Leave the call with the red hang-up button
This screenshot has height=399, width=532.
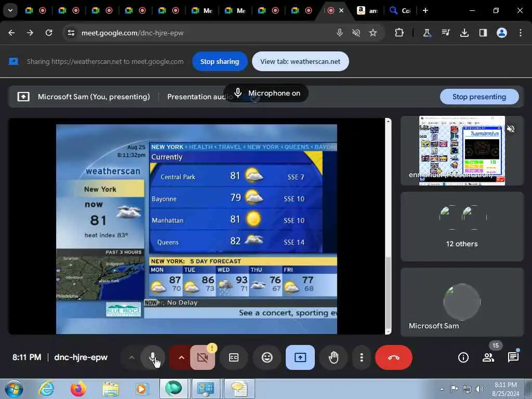click(x=394, y=357)
